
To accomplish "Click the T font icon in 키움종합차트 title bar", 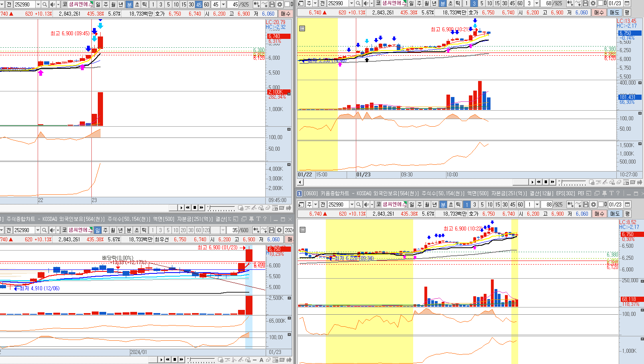I will point(611,193).
